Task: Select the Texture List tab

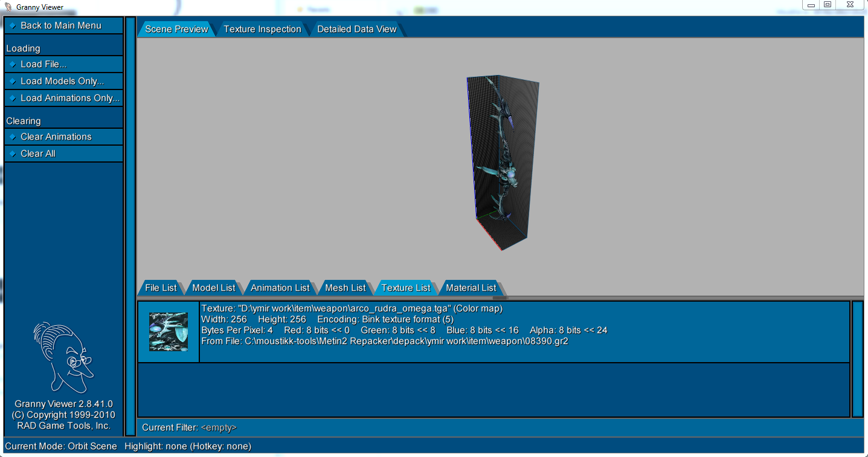Action: click(406, 288)
